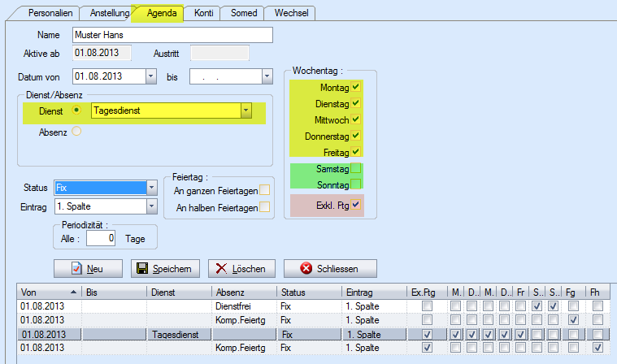Select the Absenz radio button
Screen dimensions: 617x364
click(76, 131)
